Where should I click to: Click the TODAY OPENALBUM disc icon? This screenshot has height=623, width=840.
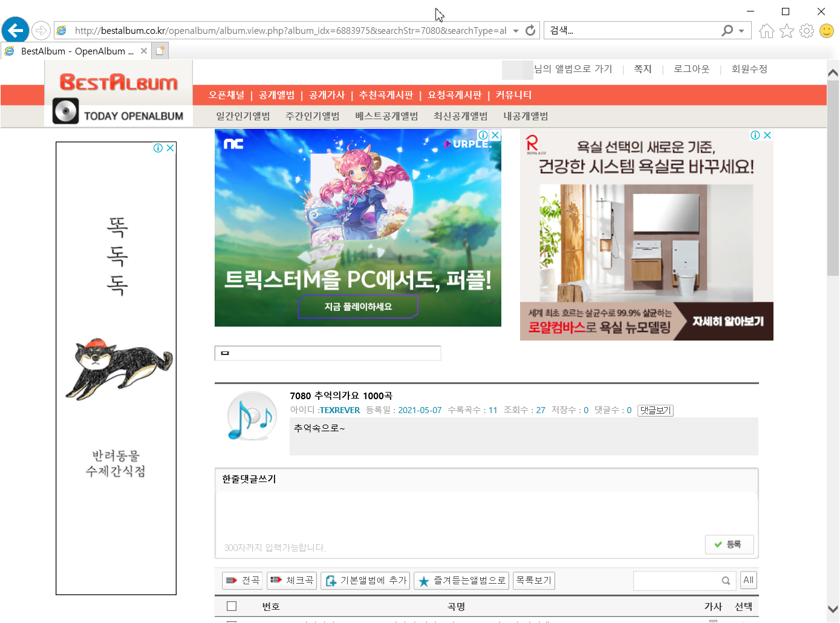(65, 111)
